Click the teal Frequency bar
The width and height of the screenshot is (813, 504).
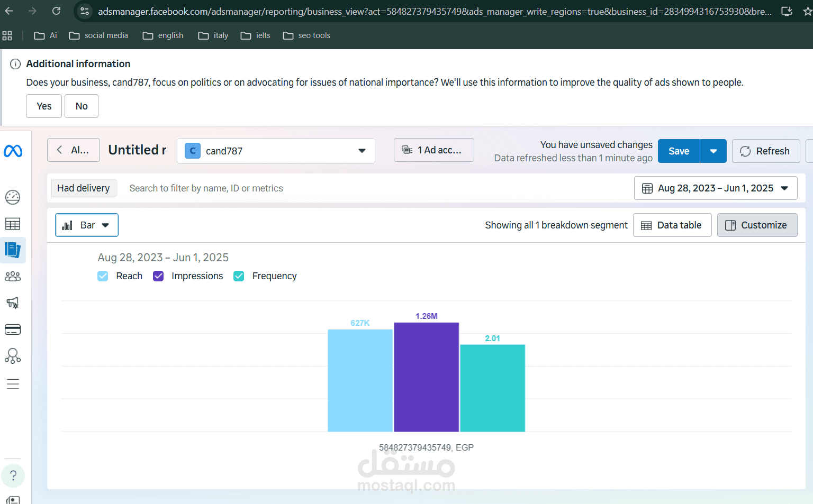pos(492,388)
